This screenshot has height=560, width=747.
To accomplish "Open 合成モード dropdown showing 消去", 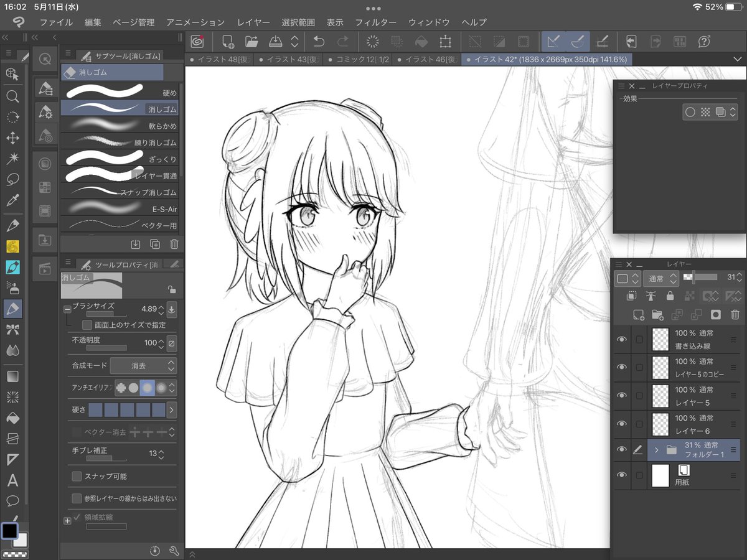I will (144, 366).
